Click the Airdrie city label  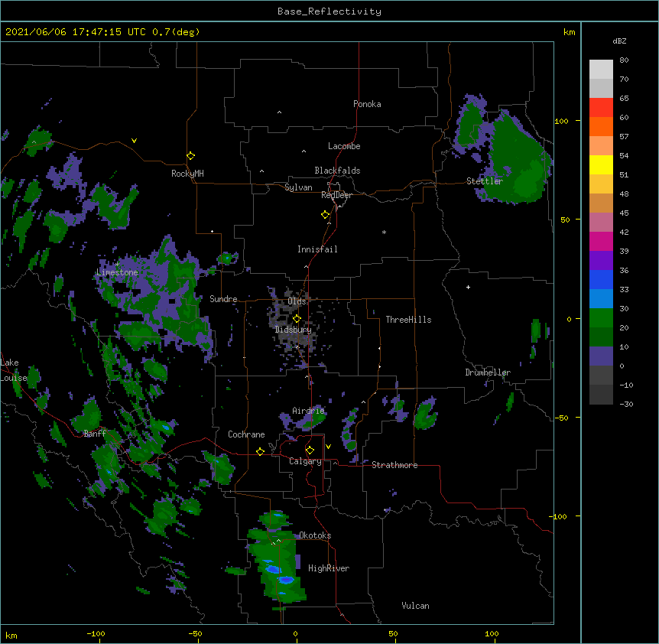(x=309, y=411)
